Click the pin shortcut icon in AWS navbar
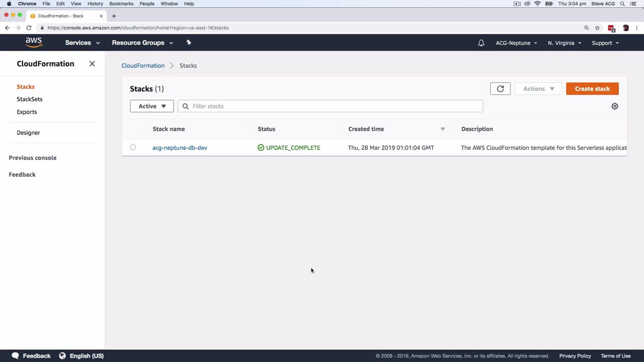The width and height of the screenshot is (644, 362). [x=189, y=43]
